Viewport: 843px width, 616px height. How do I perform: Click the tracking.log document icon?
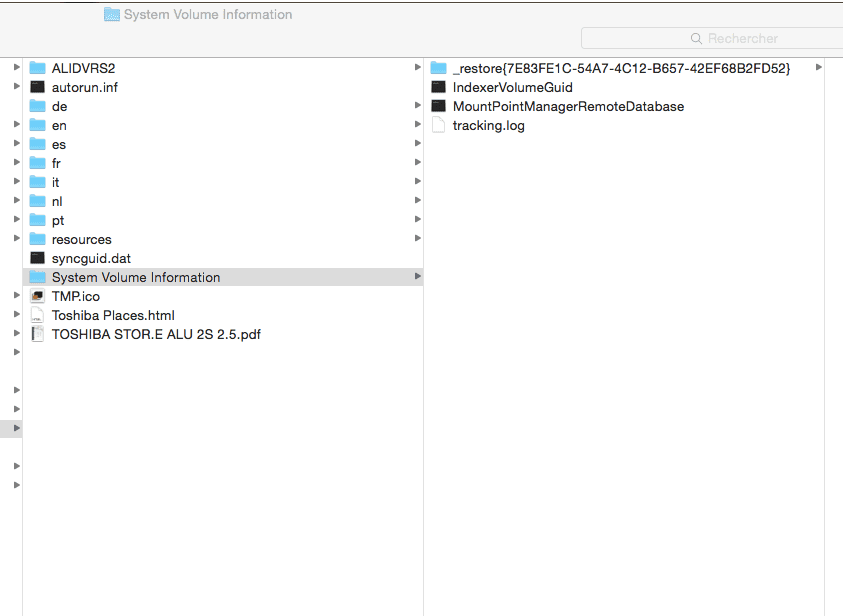point(439,125)
